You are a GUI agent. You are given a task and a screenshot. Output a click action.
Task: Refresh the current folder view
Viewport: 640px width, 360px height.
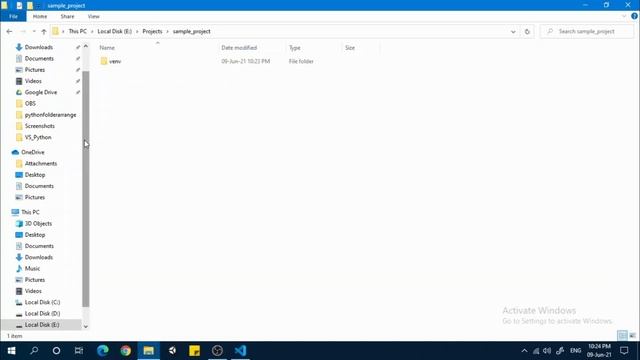527,31
